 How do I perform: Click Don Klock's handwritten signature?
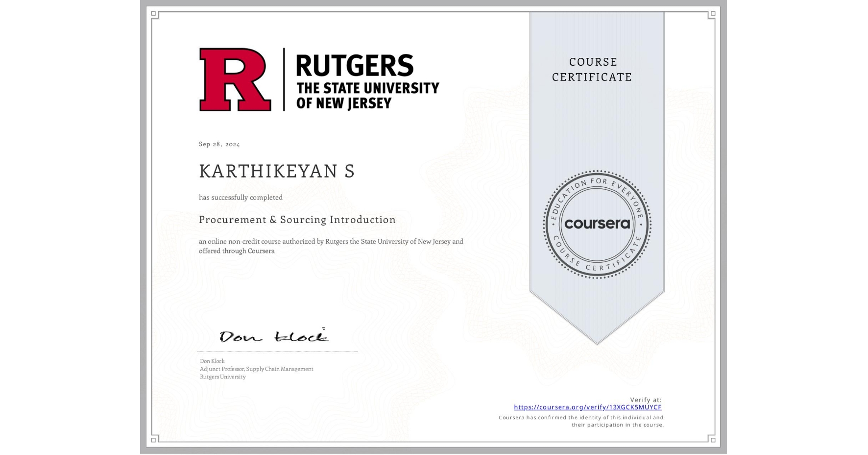pyautogui.click(x=271, y=335)
